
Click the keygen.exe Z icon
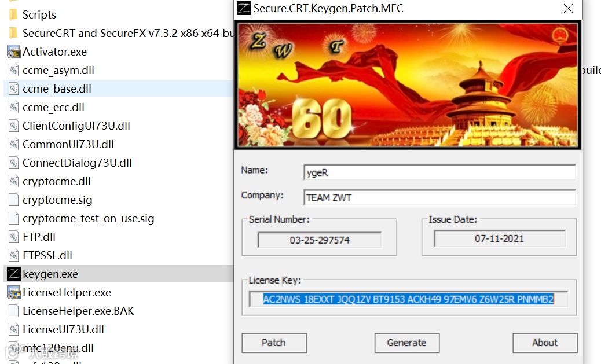coord(14,274)
